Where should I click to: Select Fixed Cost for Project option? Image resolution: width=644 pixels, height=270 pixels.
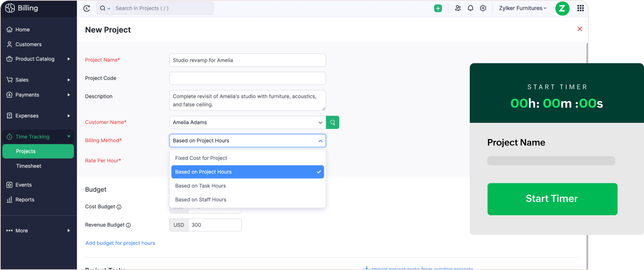(x=201, y=158)
